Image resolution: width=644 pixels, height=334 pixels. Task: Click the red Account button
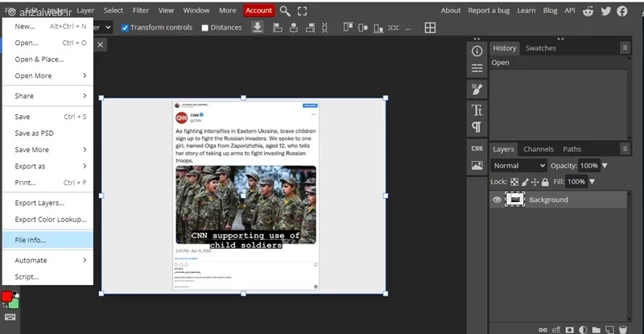point(258,10)
